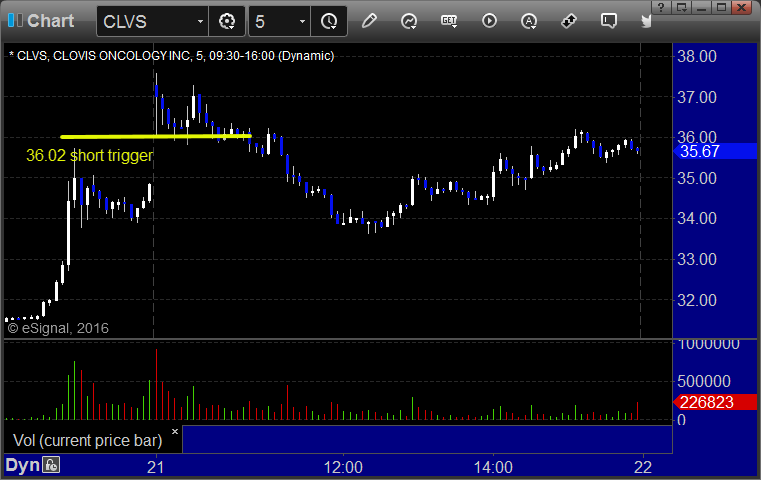Click the CLVS chart title text
The height and width of the screenshot is (480, 761).
pyautogui.click(x=171, y=56)
